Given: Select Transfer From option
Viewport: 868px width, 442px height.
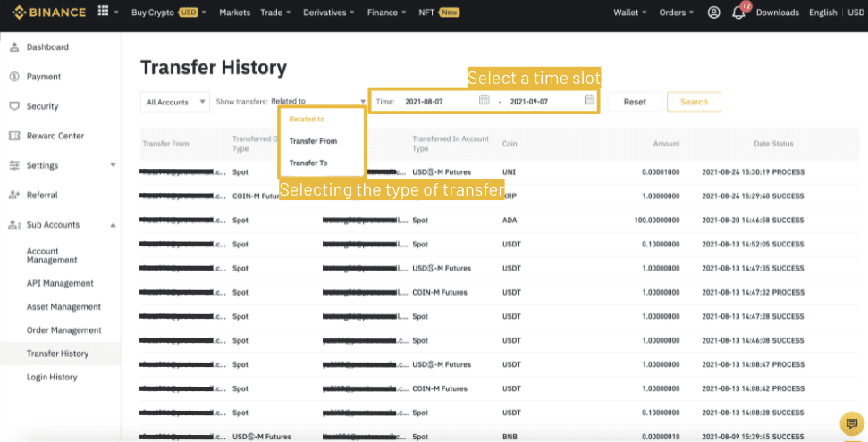Looking at the screenshot, I should pyautogui.click(x=313, y=141).
